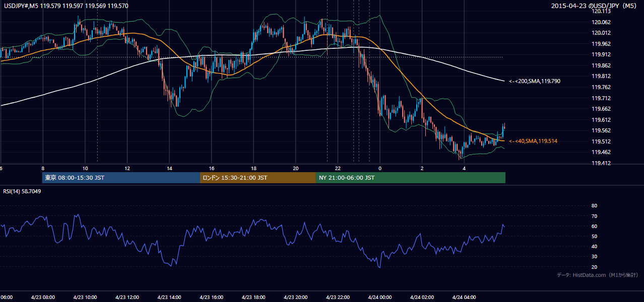The width and height of the screenshot is (644, 302).
Task: Click price axis value 119.712
Action: 602,98
